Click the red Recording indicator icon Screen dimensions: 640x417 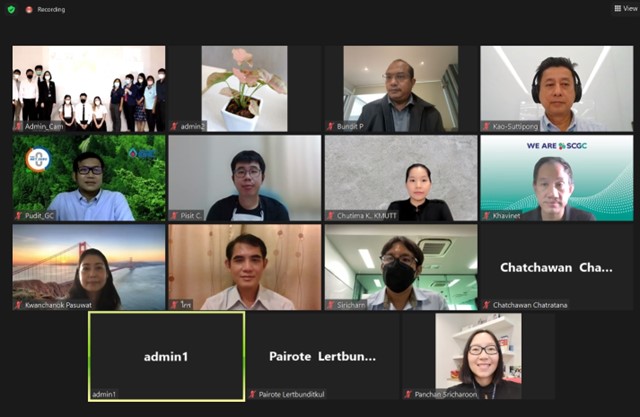click(x=29, y=9)
